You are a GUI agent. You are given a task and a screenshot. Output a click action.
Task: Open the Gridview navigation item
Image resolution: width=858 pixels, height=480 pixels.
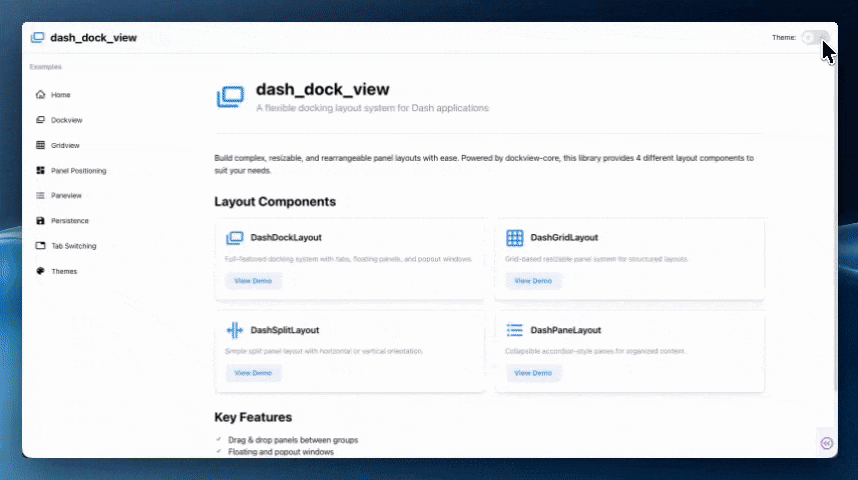pos(65,145)
